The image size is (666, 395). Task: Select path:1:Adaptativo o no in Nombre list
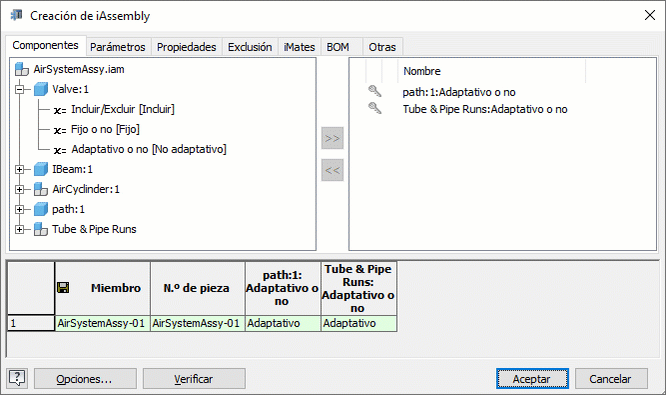pyautogui.click(x=459, y=92)
